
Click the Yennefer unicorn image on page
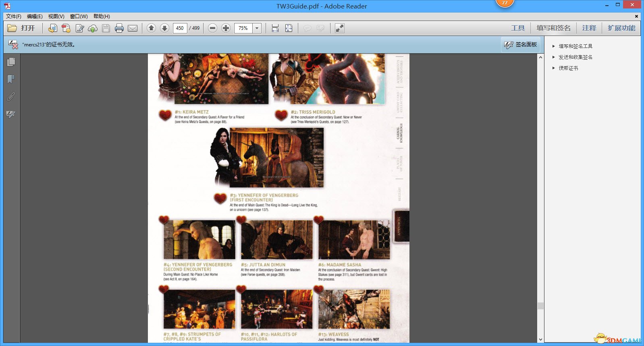point(276,158)
